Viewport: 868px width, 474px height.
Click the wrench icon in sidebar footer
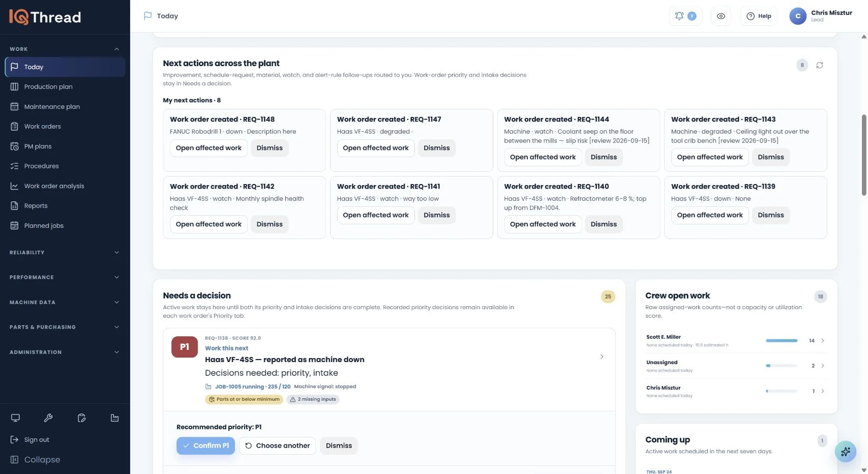click(x=48, y=418)
